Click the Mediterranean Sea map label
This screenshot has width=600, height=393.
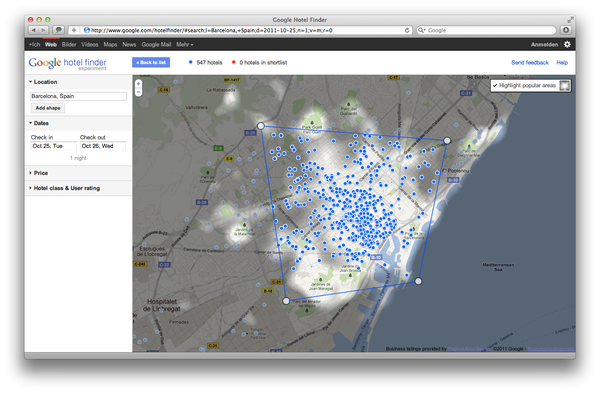coord(498,267)
